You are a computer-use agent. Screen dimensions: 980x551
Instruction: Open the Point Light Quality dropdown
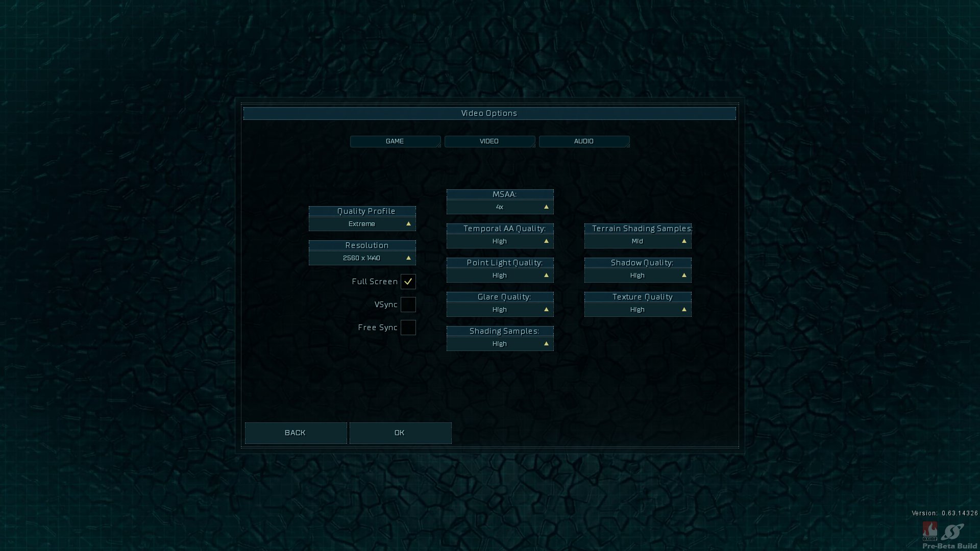(x=500, y=275)
